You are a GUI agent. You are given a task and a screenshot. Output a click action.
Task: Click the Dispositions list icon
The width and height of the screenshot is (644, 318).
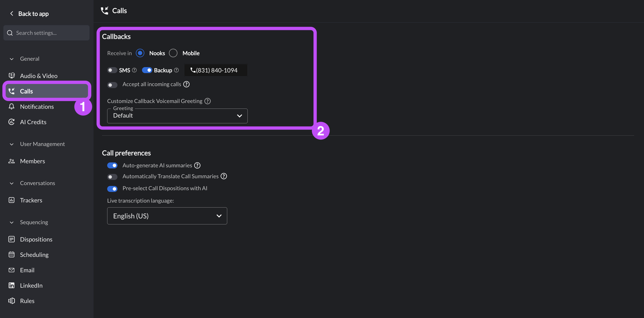point(12,239)
